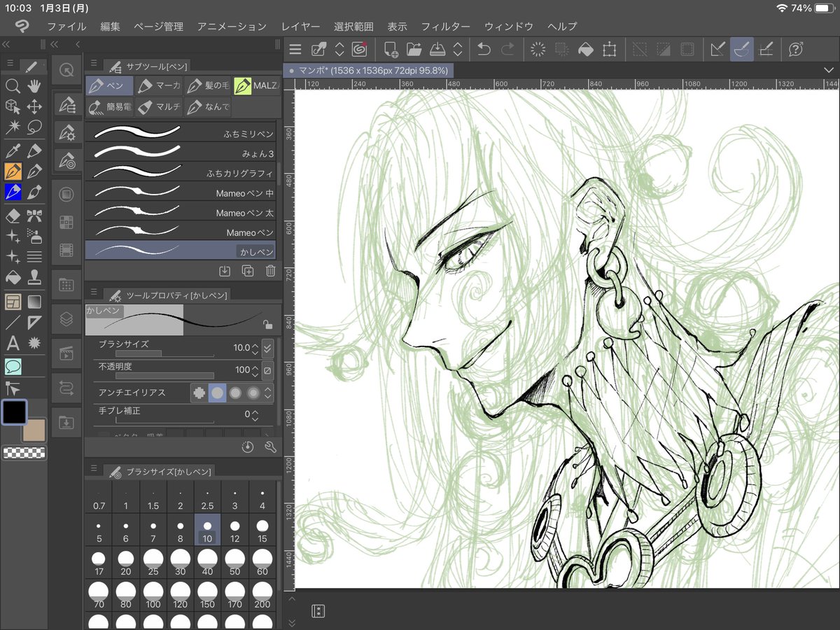Expand canvas tab list chevron
This screenshot has height=630, width=840.
(829, 70)
